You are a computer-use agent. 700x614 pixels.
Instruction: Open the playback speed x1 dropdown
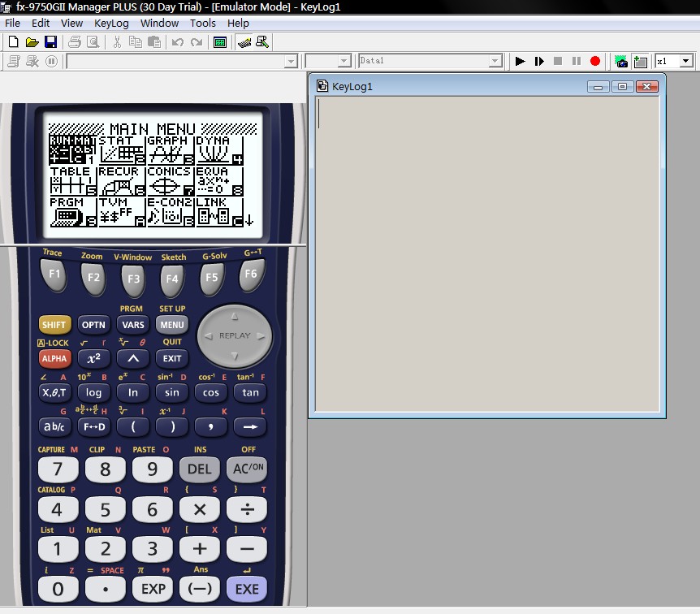[686, 61]
